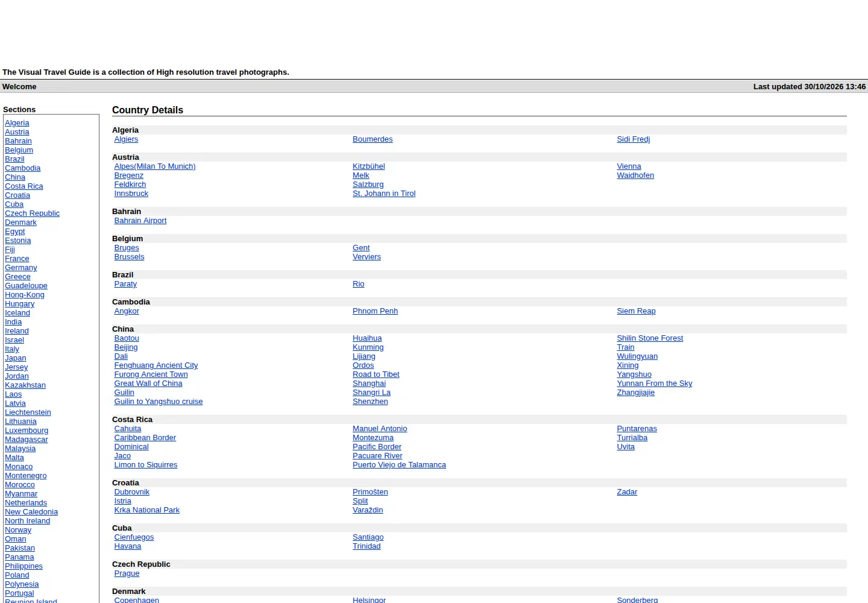Click the Boumerdes city link
Image resolution: width=868 pixels, height=603 pixels.
tap(373, 139)
